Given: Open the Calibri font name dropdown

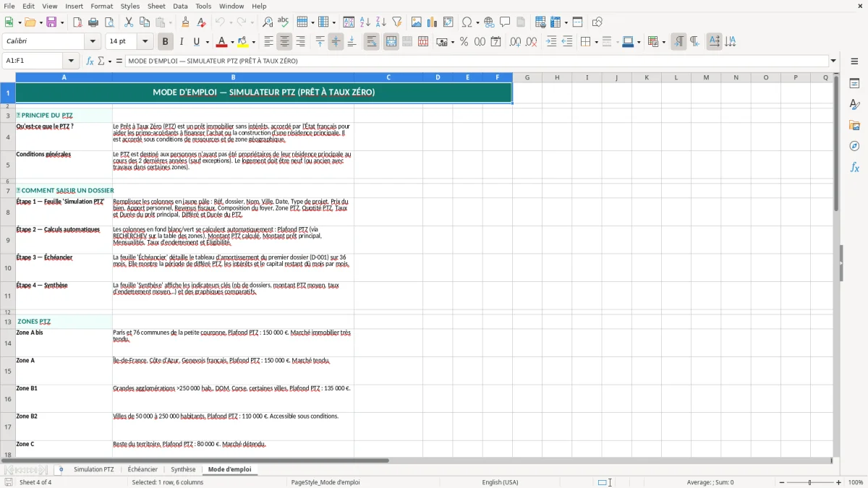Looking at the screenshot, I should 93,42.
